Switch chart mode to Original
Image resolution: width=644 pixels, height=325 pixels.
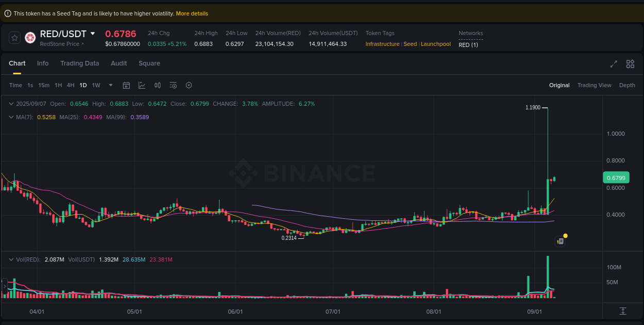(559, 85)
